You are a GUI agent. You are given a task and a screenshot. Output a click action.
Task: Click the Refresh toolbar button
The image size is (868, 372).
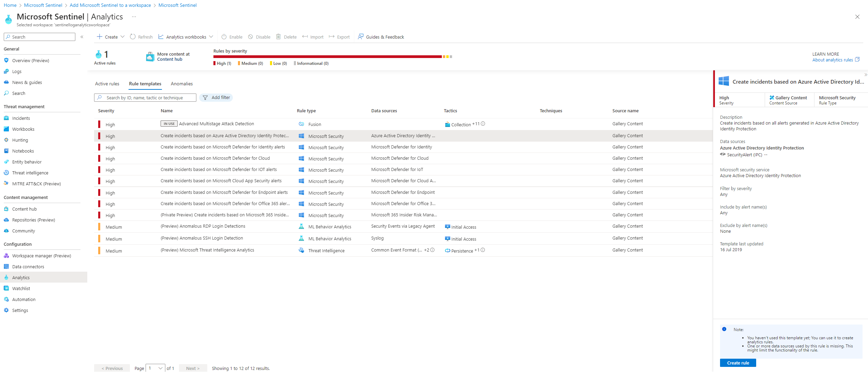pyautogui.click(x=141, y=37)
